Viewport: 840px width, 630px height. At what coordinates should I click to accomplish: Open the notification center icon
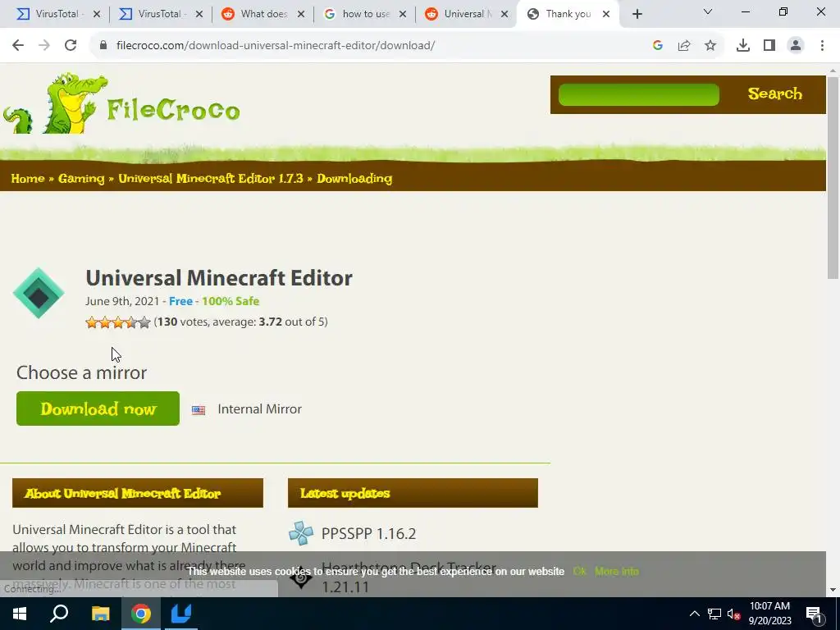tap(814, 614)
